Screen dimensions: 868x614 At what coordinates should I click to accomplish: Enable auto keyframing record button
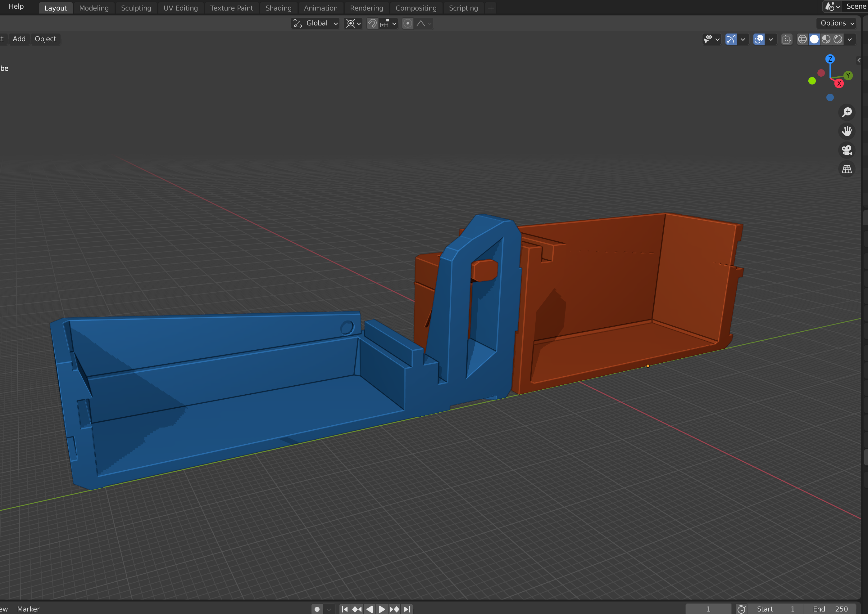click(x=317, y=609)
